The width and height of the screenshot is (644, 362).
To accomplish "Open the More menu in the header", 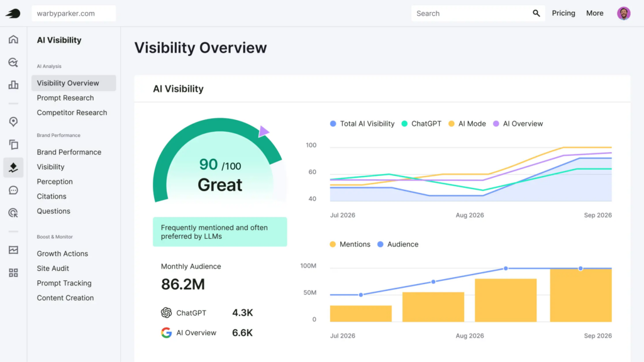I will click(x=594, y=13).
